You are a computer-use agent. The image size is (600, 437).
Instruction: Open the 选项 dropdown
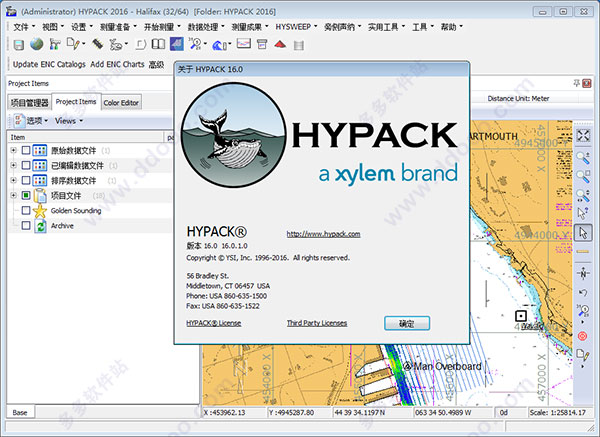pos(31,121)
